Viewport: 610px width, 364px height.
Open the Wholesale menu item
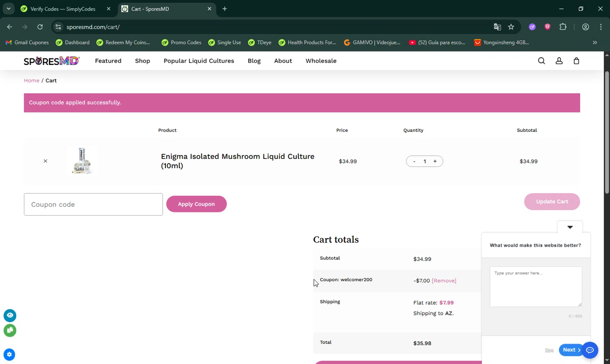click(x=321, y=61)
